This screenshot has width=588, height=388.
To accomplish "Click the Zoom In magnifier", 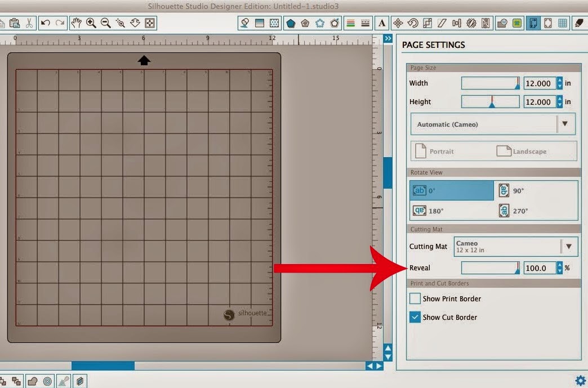I will [91, 23].
